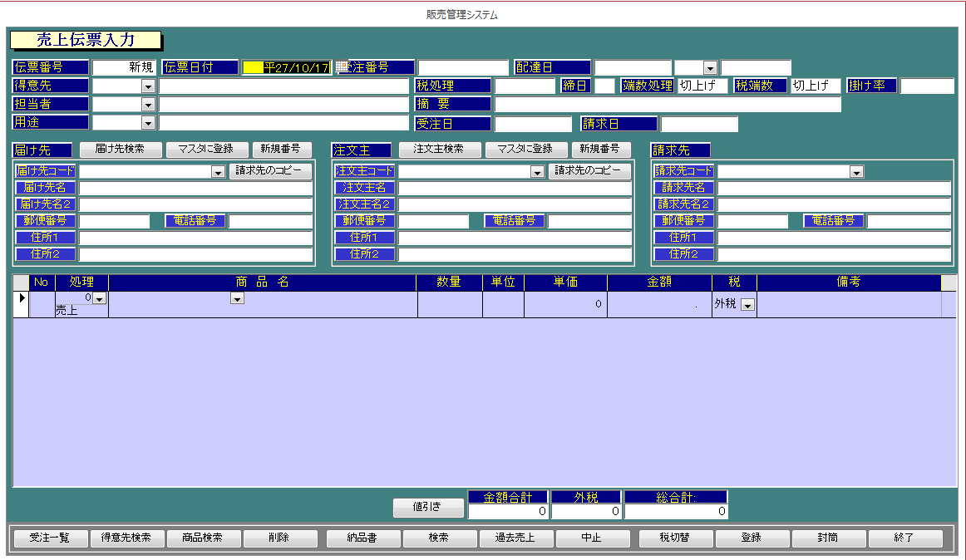The width and height of the screenshot is (966, 560).
Task: Click 注文主検索 button
Action: pyautogui.click(x=439, y=149)
